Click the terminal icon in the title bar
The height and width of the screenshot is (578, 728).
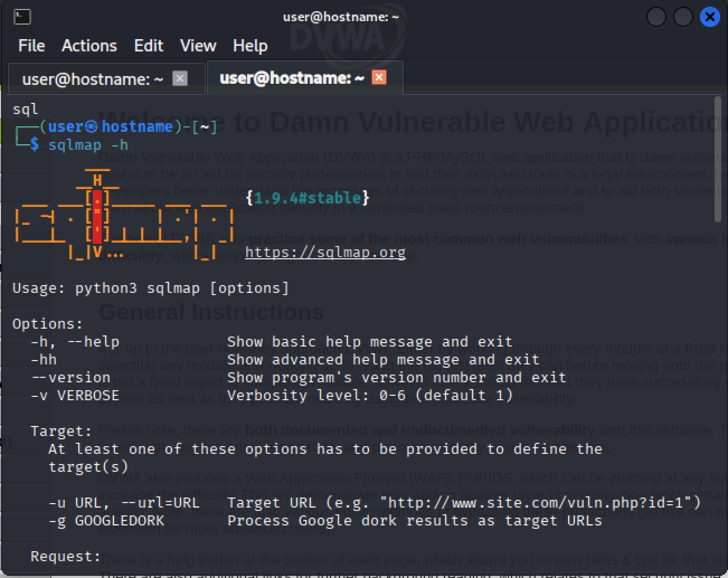(22, 17)
